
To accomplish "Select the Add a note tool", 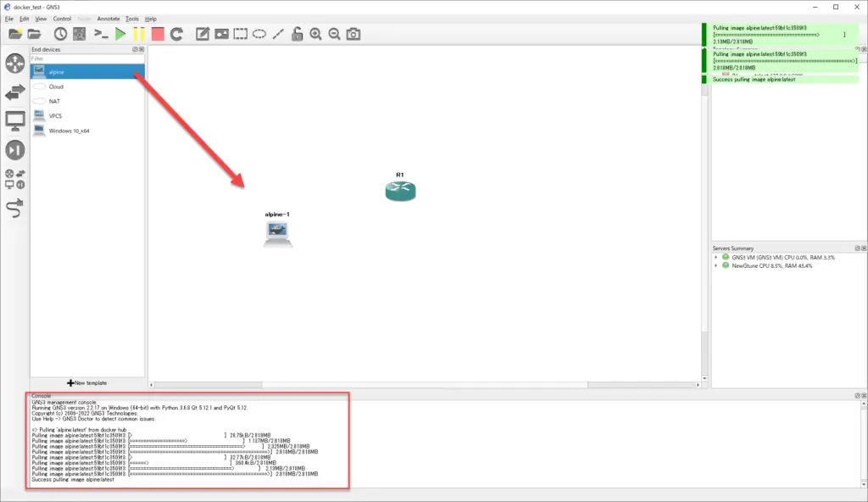I will pyautogui.click(x=203, y=35).
